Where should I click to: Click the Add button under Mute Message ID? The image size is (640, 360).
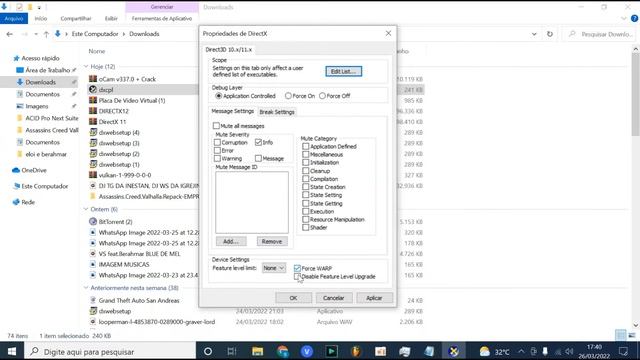pos(231,241)
